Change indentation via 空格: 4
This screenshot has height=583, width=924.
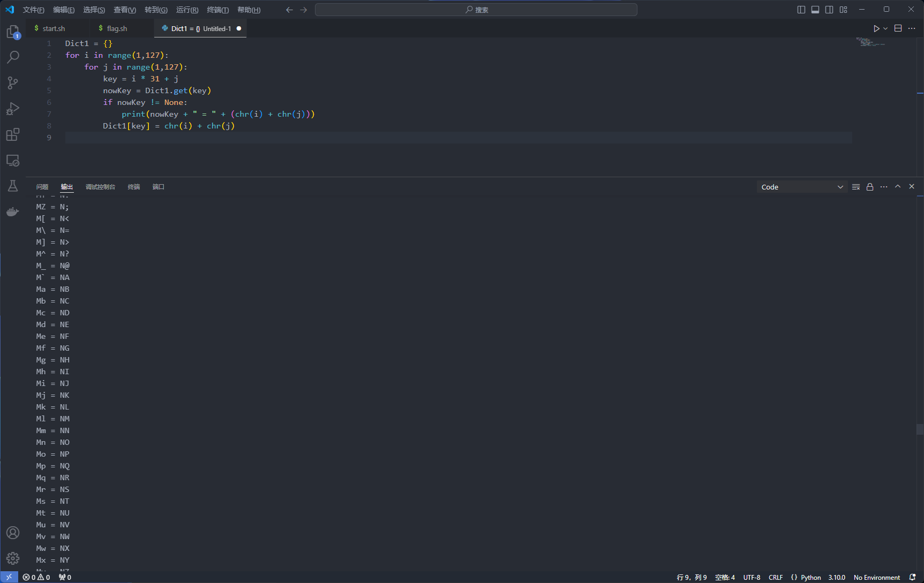pyautogui.click(x=725, y=577)
